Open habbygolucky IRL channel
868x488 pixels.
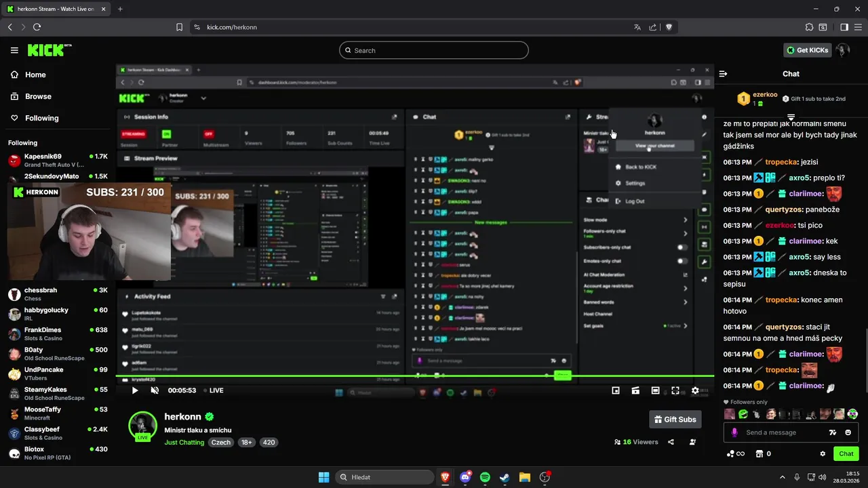(x=58, y=314)
